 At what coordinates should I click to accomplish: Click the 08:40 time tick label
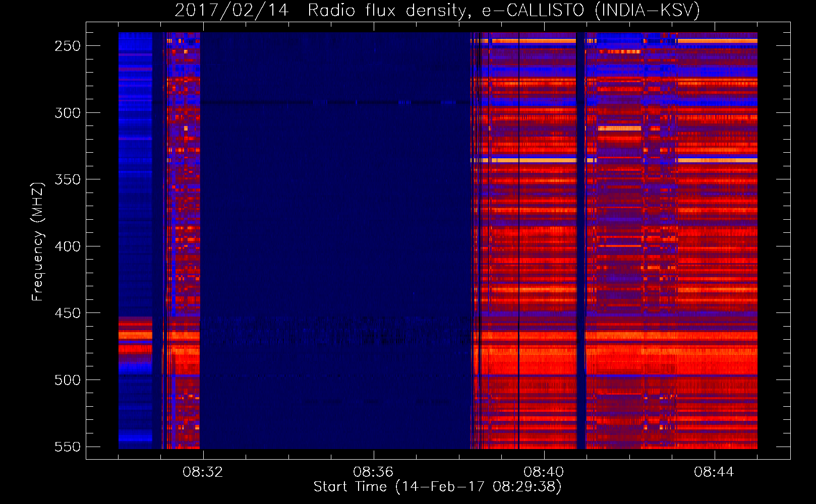pyautogui.click(x=544, y=472)
